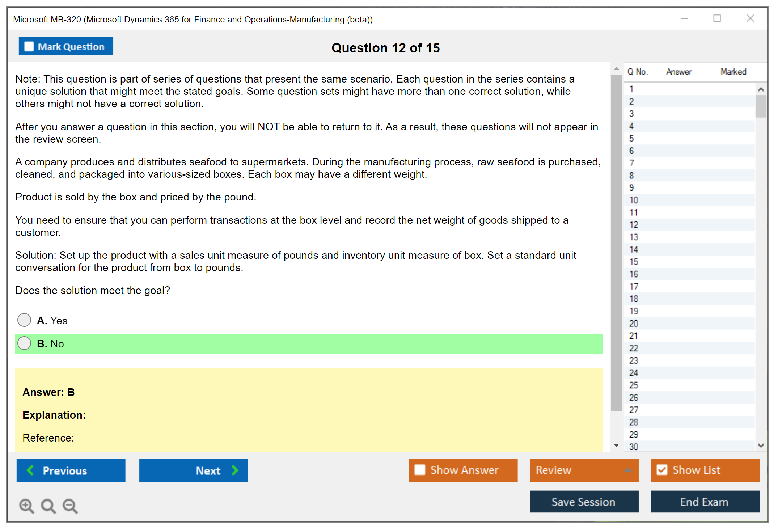778x532 pixels.
Task: Uncheck the Show List checkbox
Action: [662, 470]
